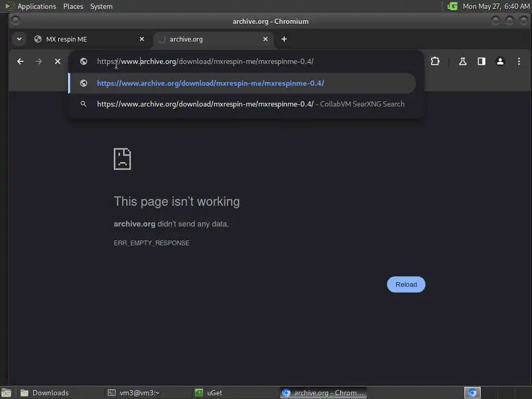The height and width of the screenshot is (399, 532).
Task: Stop loading the page
Action: [58, 61]
